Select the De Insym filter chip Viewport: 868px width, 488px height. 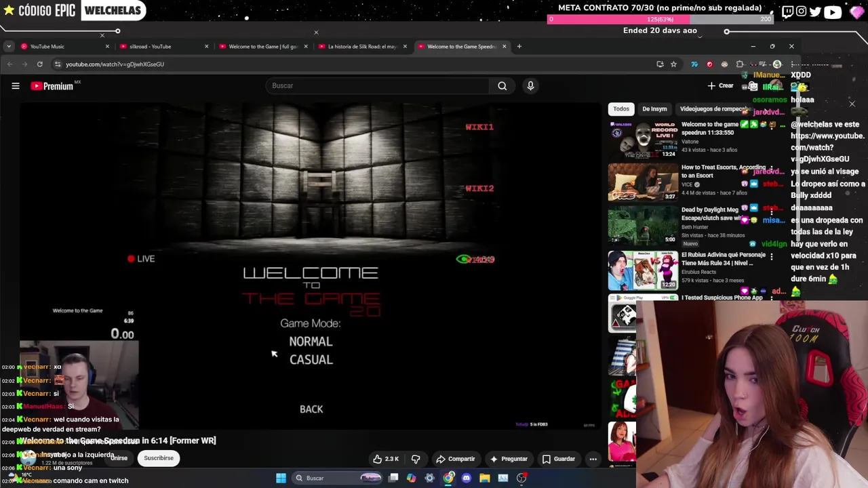click(x=654, y=108)
